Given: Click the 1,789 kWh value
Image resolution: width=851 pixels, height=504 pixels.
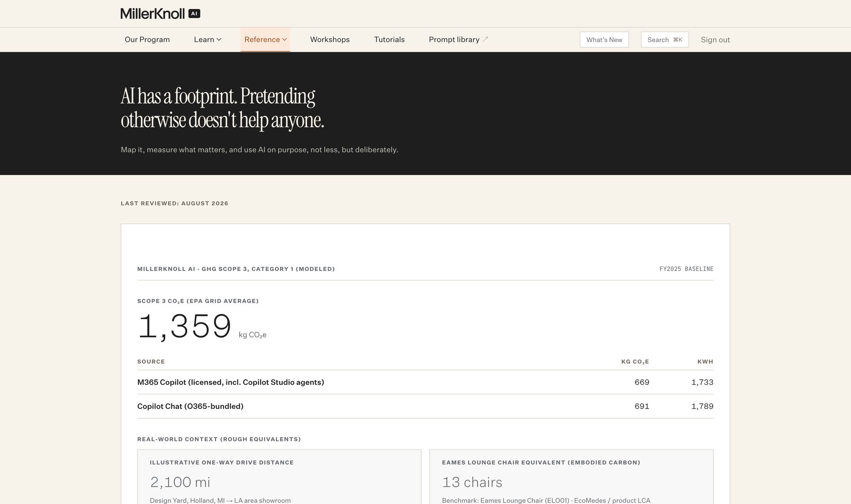Looking at the screenshot, I should click(703, 406).
